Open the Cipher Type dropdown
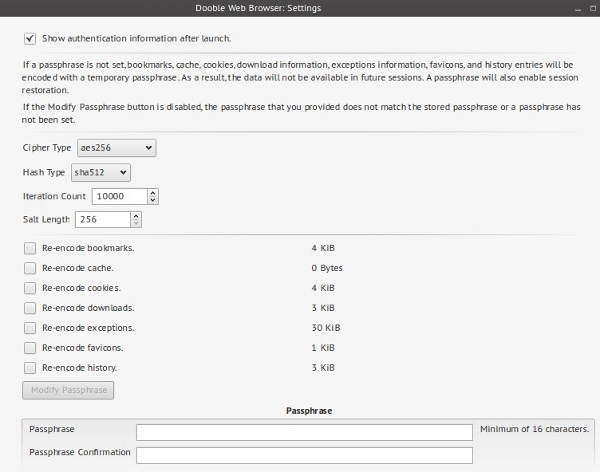 coord(116,148)
